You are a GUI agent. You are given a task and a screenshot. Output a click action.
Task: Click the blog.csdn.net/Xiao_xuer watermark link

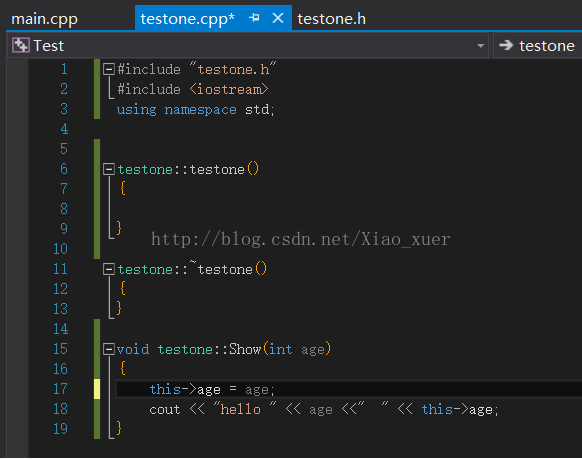(x=300, y=239)
